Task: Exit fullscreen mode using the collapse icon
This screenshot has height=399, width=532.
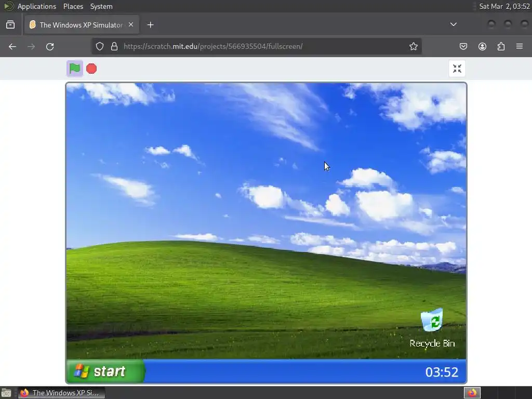Action: [457, 69]
